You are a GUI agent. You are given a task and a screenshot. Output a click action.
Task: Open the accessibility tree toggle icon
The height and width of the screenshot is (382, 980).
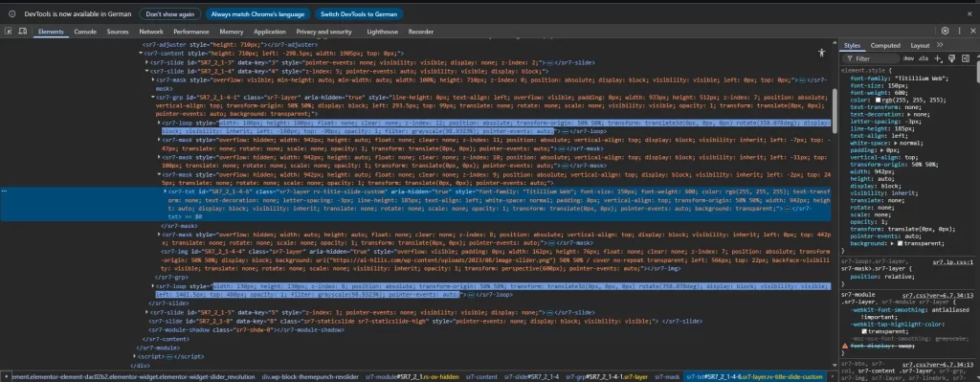pos(822,54)
